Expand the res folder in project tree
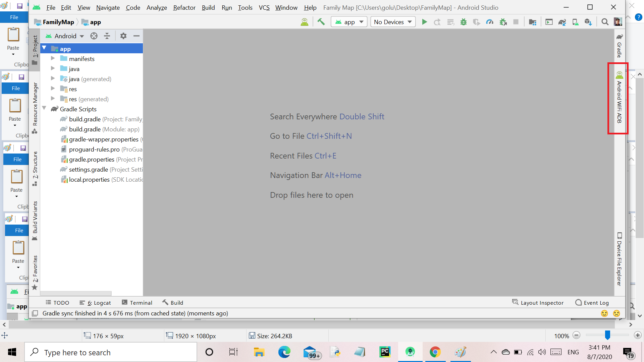The width and height of the screenshot is (644, 362). click(x=53, y=89)
